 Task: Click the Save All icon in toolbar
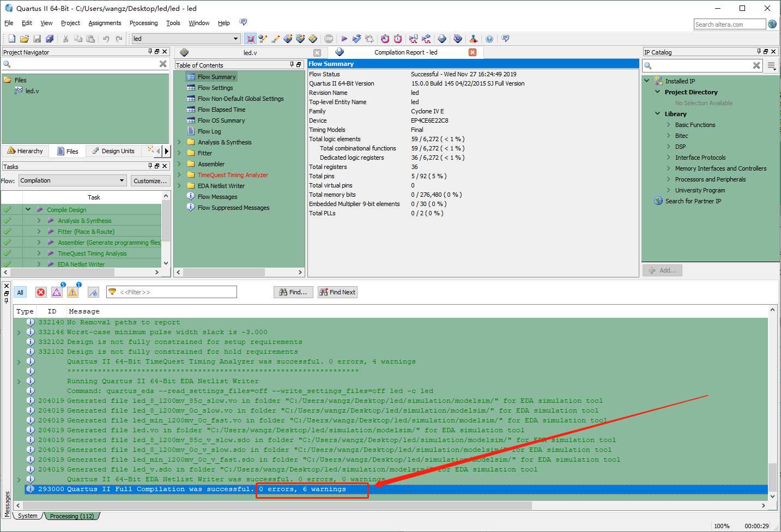50,39
